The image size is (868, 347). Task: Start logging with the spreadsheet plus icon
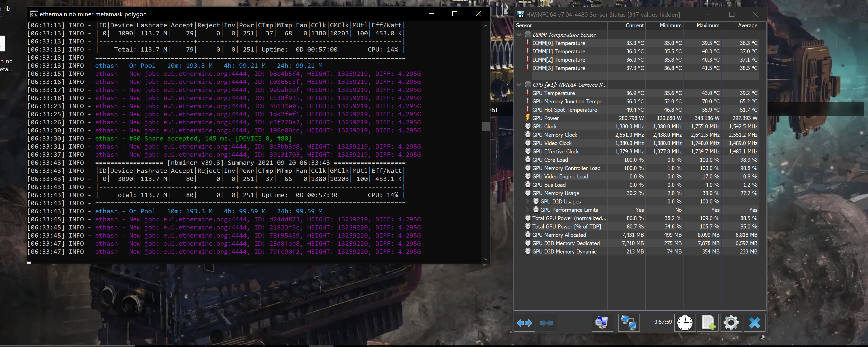[708, 323]
